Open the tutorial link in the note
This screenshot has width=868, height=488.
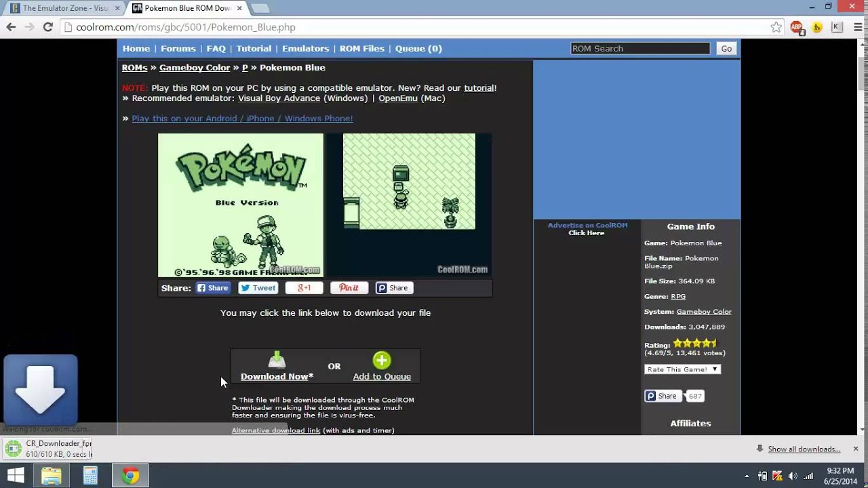[x=479, y=88]
